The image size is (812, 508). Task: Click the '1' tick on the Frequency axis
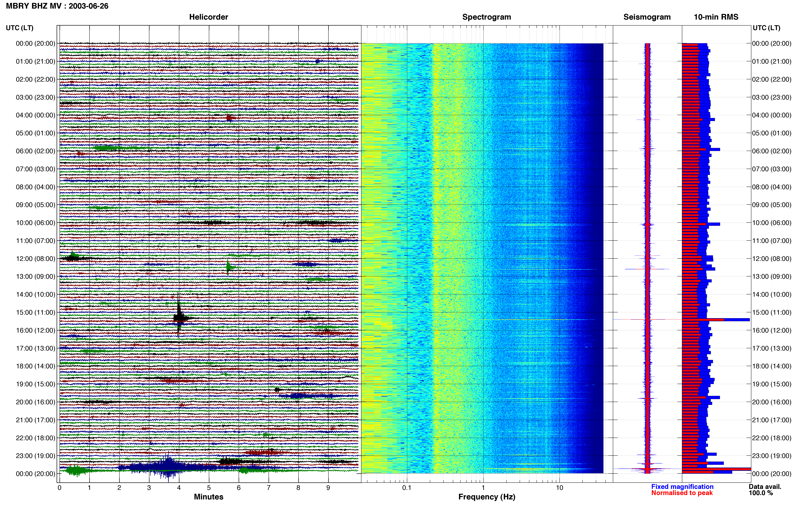coord(483,487)
